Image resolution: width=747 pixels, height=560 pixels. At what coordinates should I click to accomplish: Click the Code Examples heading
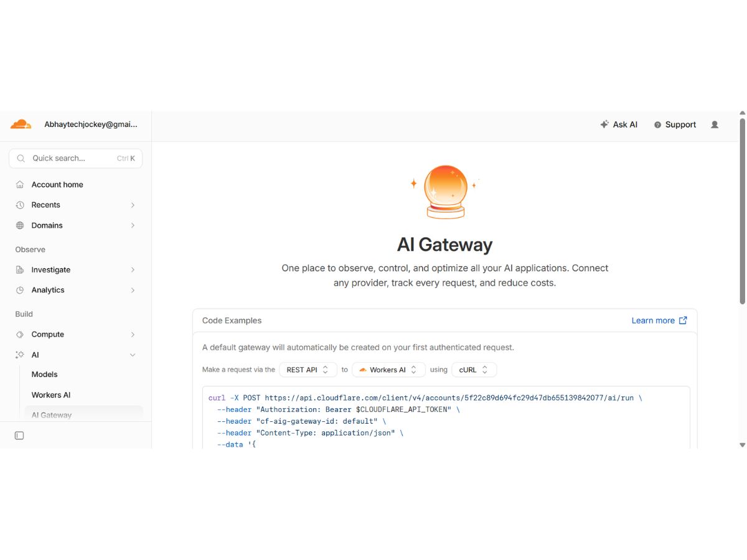coord(232,320)
